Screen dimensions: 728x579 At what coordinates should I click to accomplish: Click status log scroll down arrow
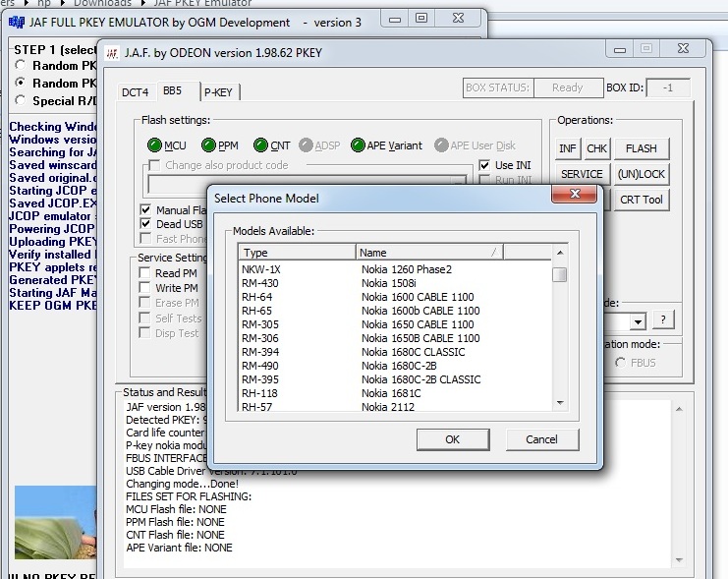pyautogui.click(x=679, y=560)
